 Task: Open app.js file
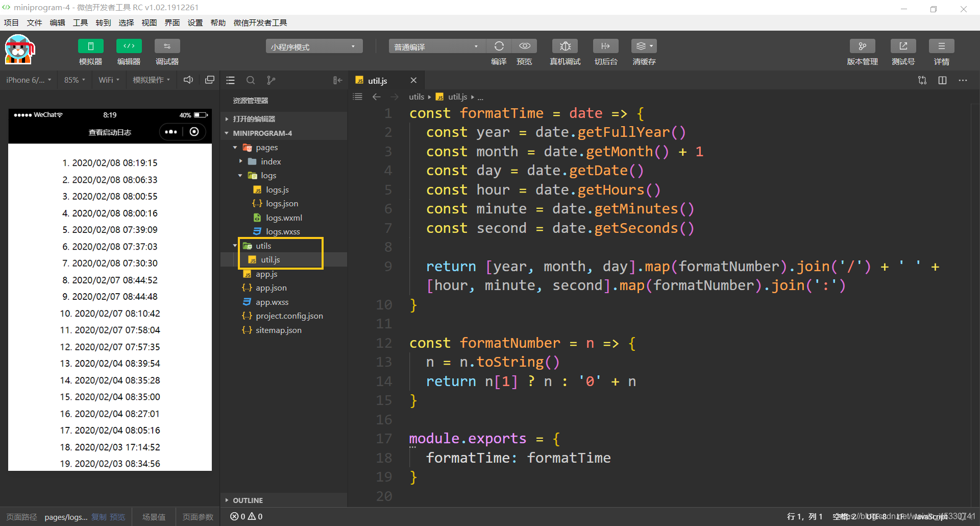[x=284, y=274]
